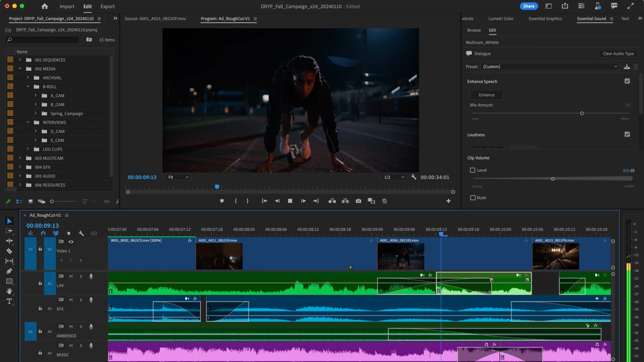The image size is (644, 362).
Task: Select the Razor tool in the timeline toolbar
Action: 9,251
